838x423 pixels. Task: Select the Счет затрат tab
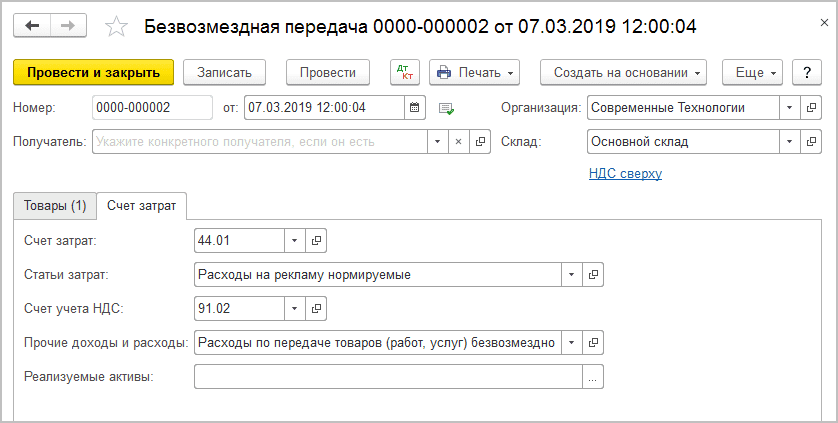pyautogui.click(x=142, y=205)
